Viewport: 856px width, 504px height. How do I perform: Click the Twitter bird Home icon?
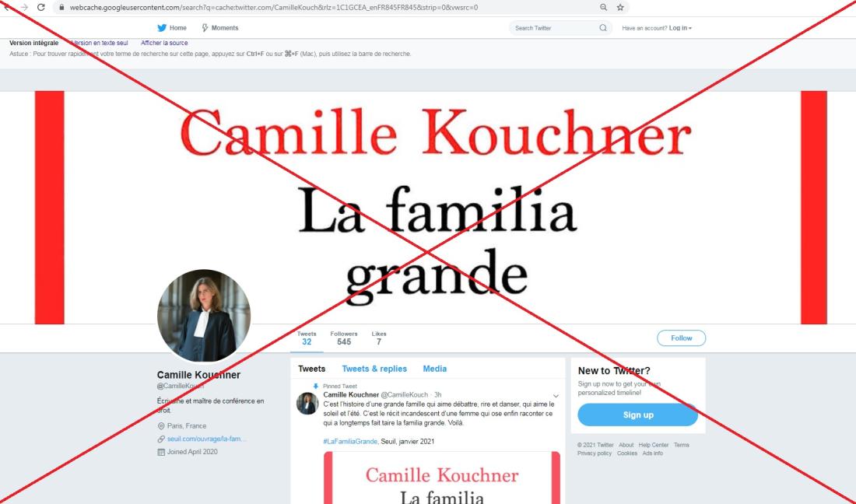(x=162, y=28)
